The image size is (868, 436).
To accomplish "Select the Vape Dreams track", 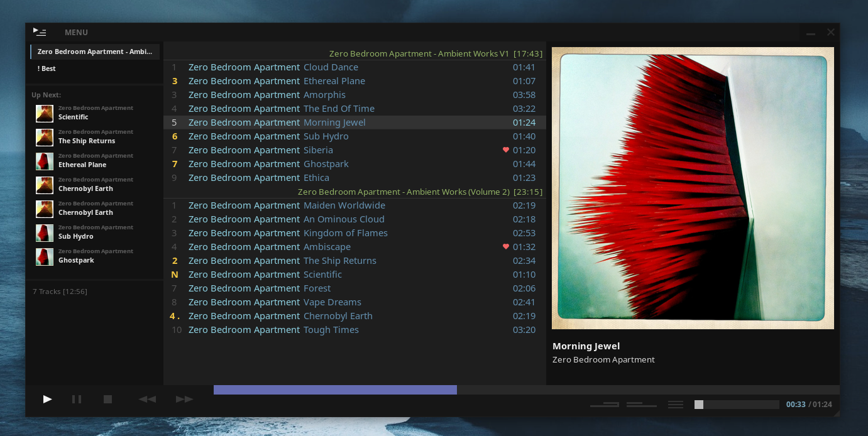I will (355, 302).
